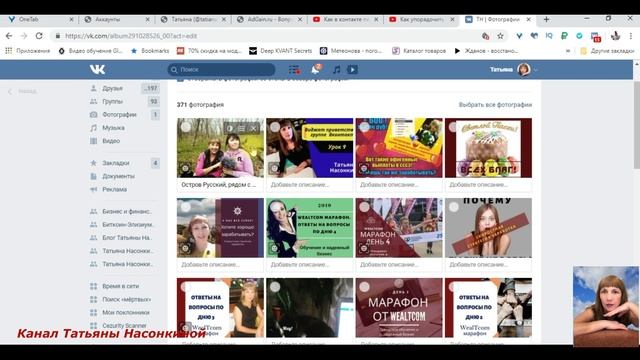Image resolution: width=640 pixels, height=360 pixels.
Task: Open Chrome three-dot menu
Action: 631,36
